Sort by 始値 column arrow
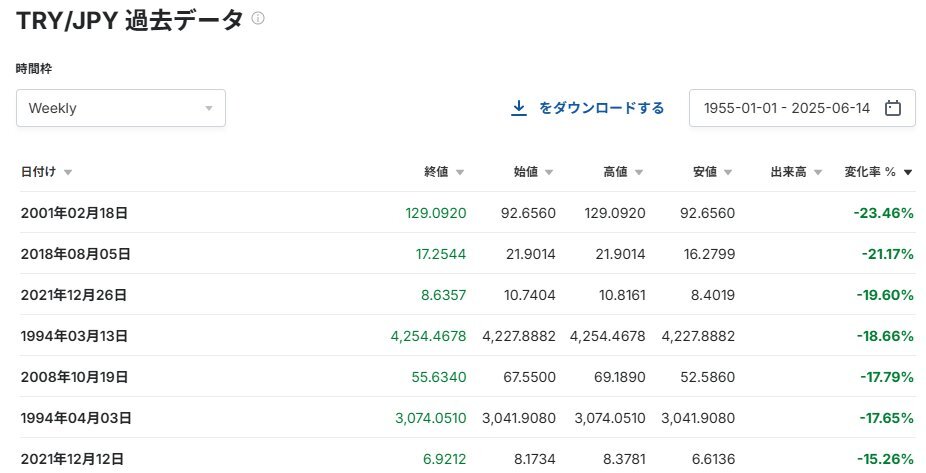Viewport: 926px width, 473px height. [x=549, y=172]
